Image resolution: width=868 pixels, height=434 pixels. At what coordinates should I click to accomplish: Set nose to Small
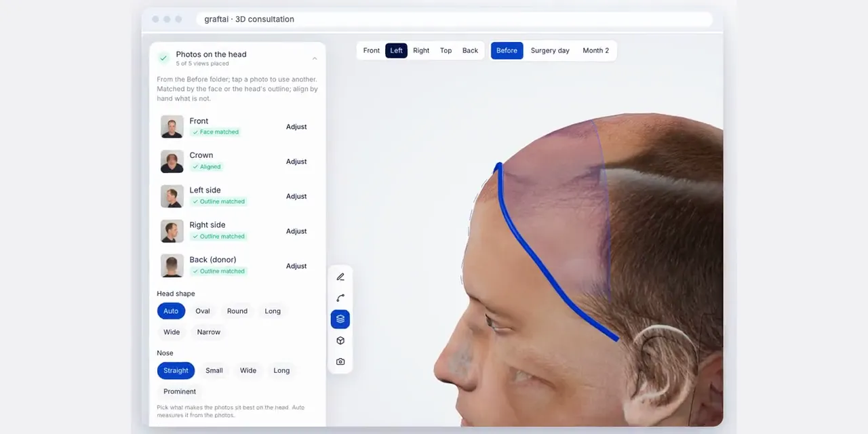[214, 370]
